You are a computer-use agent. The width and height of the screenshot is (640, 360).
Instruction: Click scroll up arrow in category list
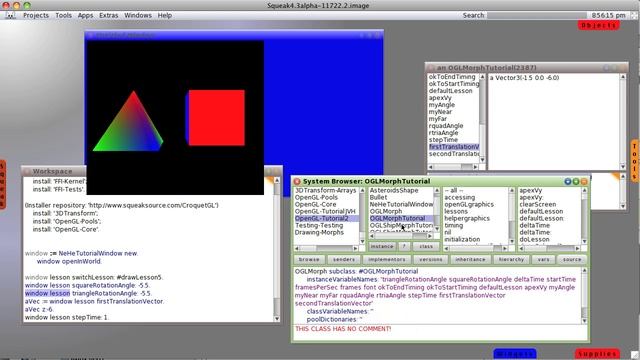[362, 191]
